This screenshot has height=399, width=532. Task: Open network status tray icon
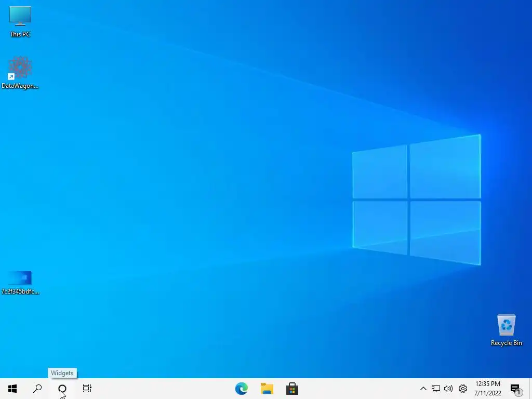point(436,389)
